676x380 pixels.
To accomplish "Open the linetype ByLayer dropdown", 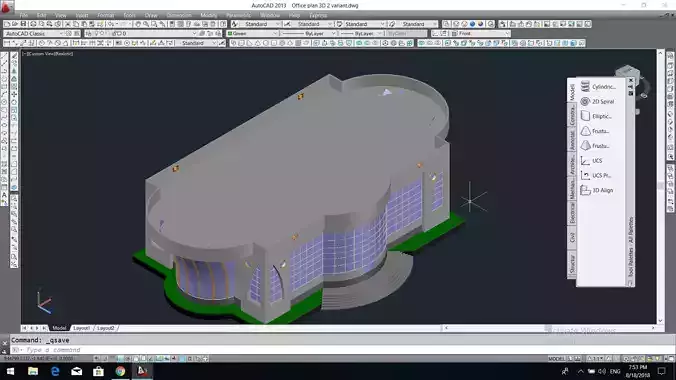I will 308,33.
